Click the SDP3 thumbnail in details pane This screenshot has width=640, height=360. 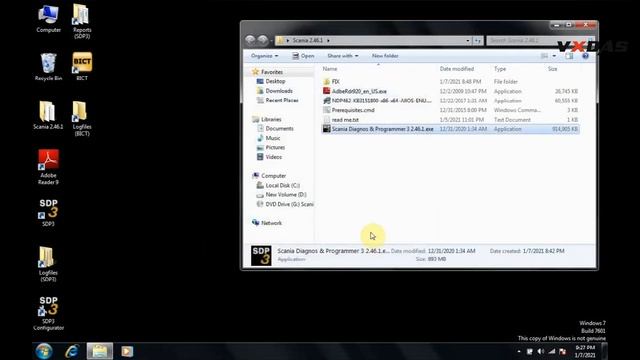[x=261, y=256]
